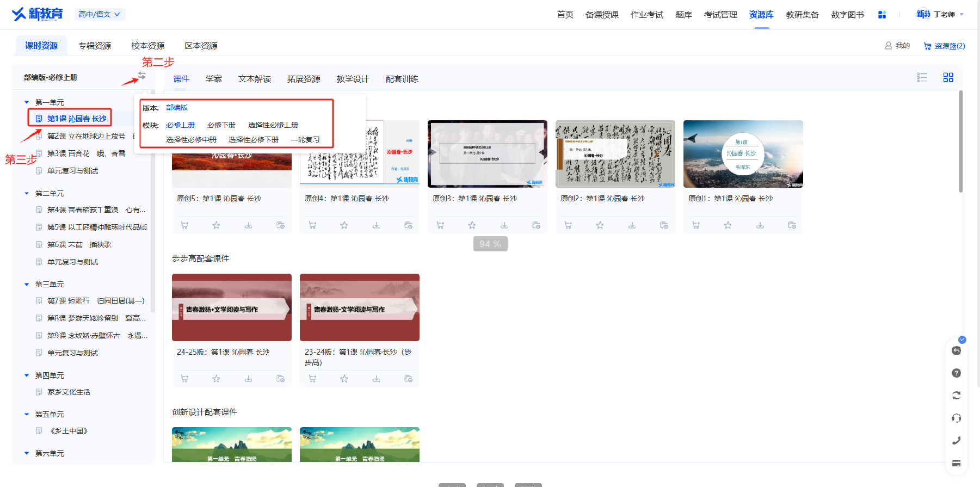Collapse the floating sidebar with the blue chevron
The height and width of the screenshot is (487, 980).
(962, 340)
